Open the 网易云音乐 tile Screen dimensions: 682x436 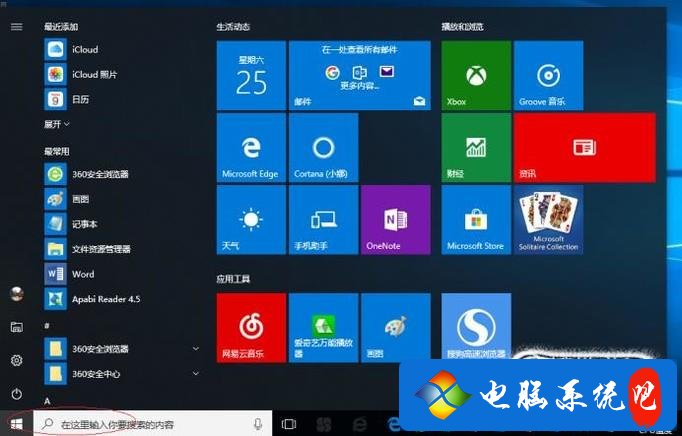click(x=251, y=328)
